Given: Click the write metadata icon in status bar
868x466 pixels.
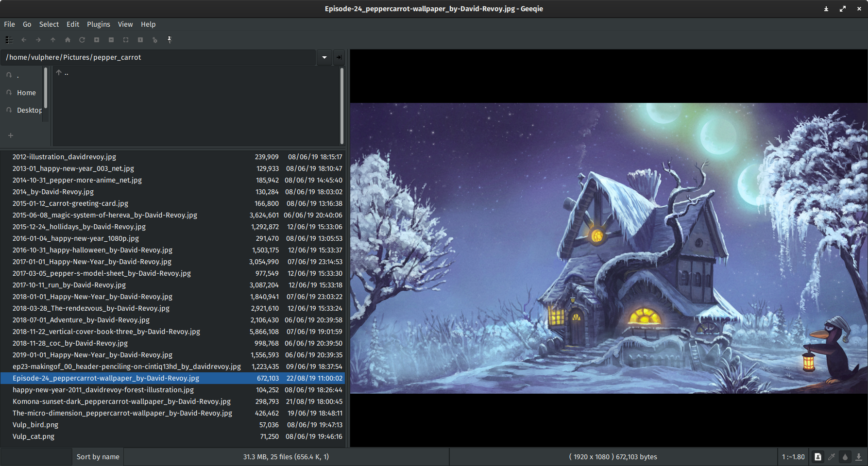Looking at the screenshot, I should pyautogui.click(x=859, y=457).
